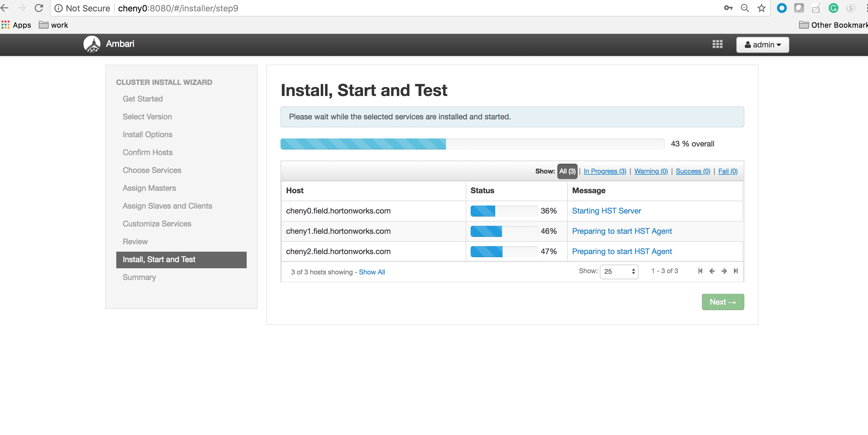
Task: Jump to the last page using pagination icon
Action: click(x=736, y=271)
